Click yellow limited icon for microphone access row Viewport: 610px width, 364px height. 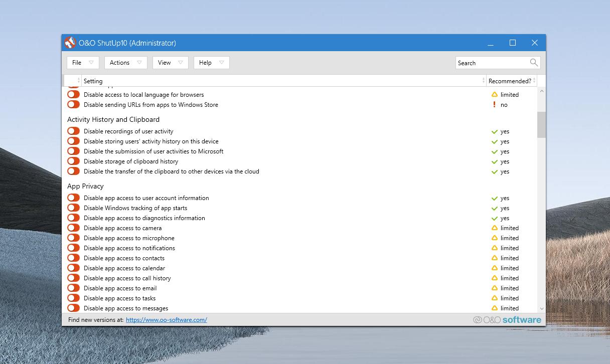pyautogui.click(x=495, y=238)
